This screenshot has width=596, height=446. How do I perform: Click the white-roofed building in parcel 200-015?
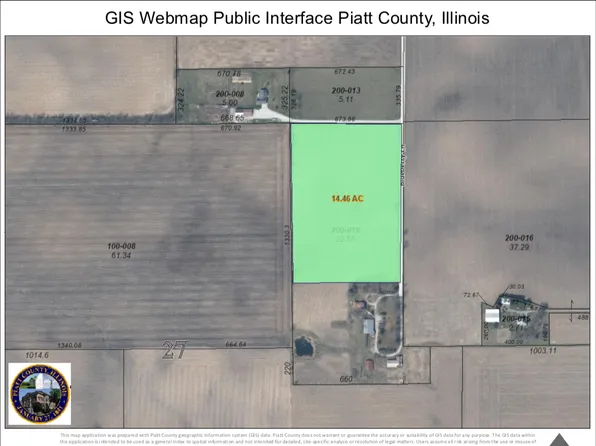point(492,316)
